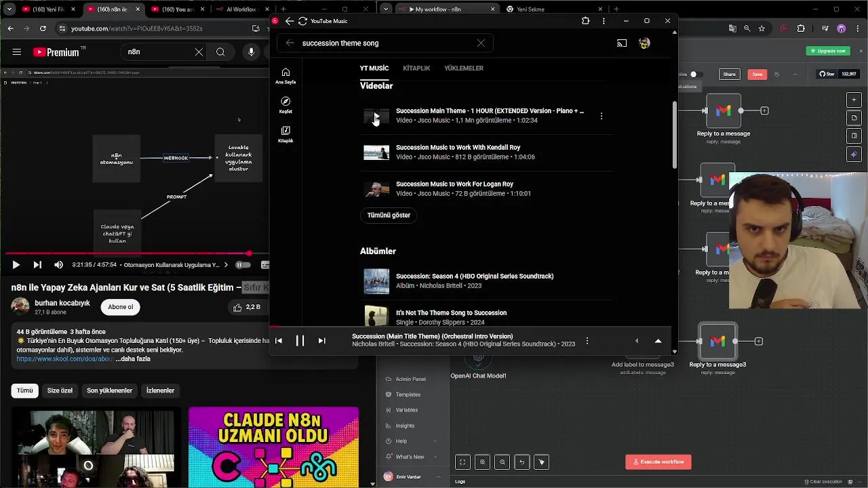Click the cast icon in YouTube Music
The height and width of the screenshot is (488, 868).
pos(622,43)
